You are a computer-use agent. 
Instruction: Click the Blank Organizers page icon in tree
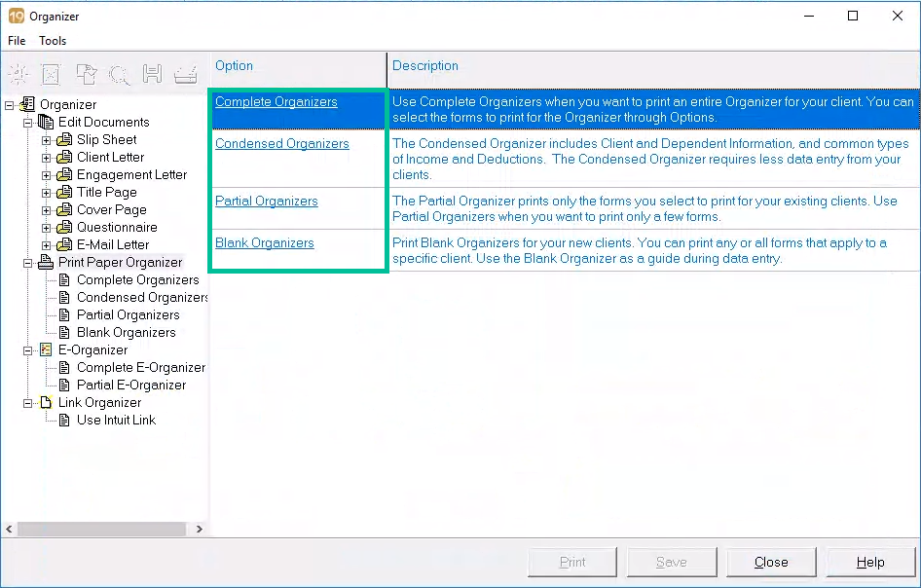pos(64,333)
